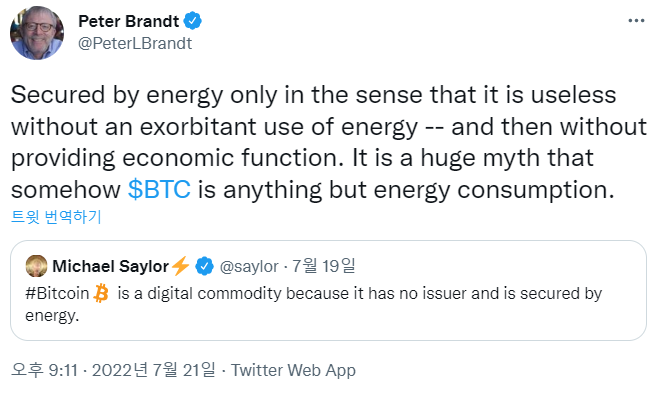The image size is (661, 400).
Task: Click Peter Brandt's blue verified badge
Action: pos(193,21)
